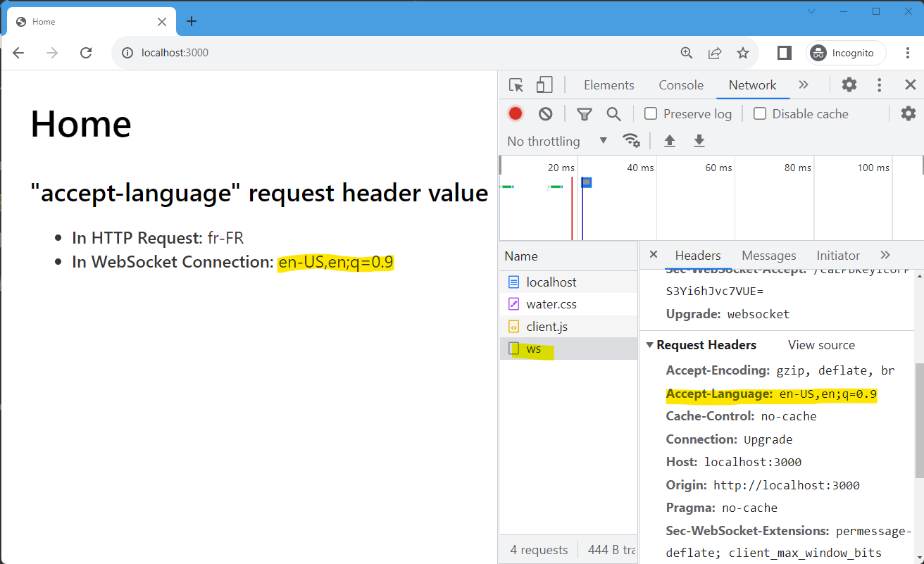Search within network requests
This screenshot has height=564, width=924.
(613, 113)
